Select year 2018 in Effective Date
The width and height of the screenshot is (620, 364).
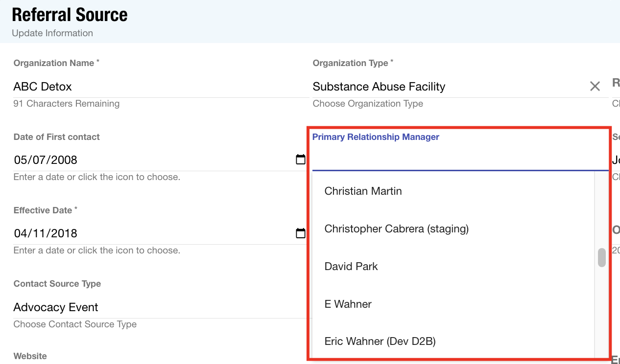pos(64,233)
